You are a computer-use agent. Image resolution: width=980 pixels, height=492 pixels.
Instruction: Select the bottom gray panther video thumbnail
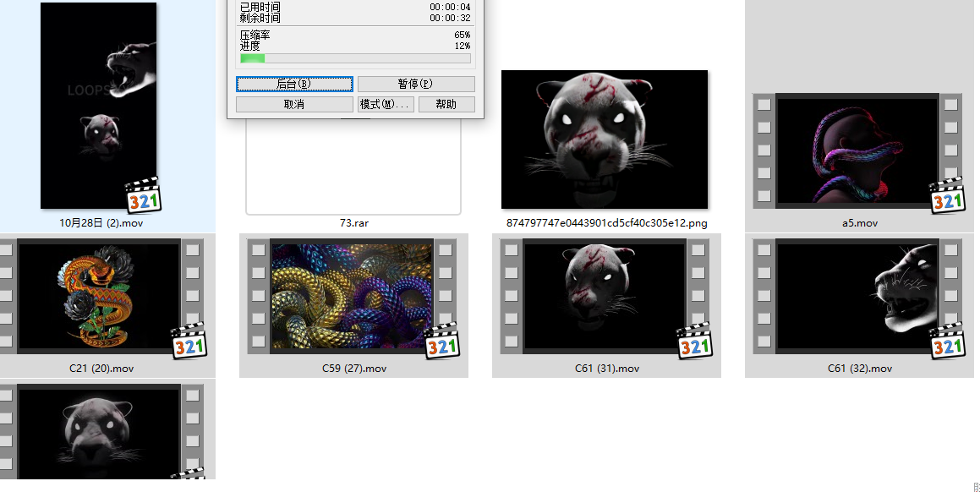tap(100, 431)
